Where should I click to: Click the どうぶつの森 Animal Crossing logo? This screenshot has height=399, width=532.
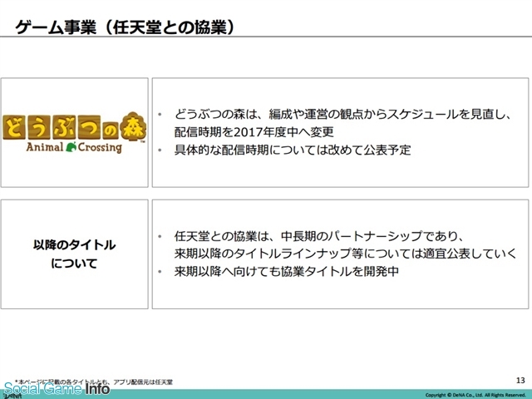75,133
